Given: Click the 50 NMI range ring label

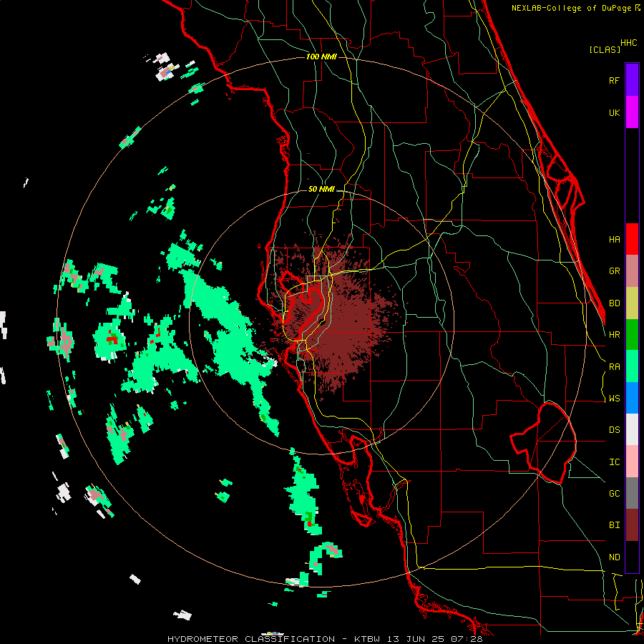Looking at the screenshot, I should tap(321, 190).
